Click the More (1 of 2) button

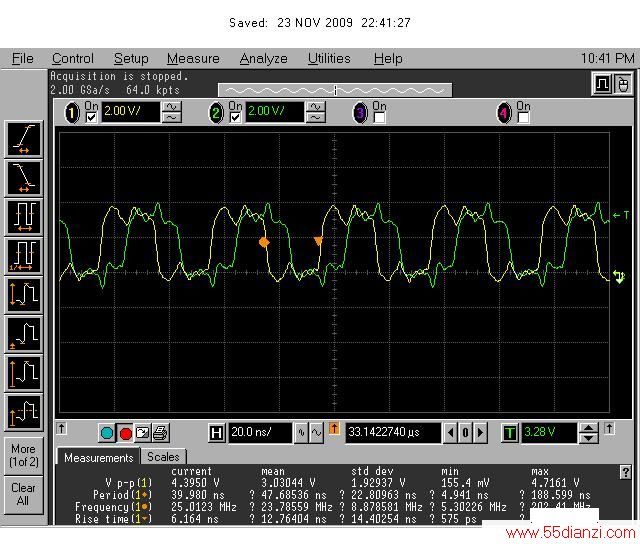click(24, 455)
